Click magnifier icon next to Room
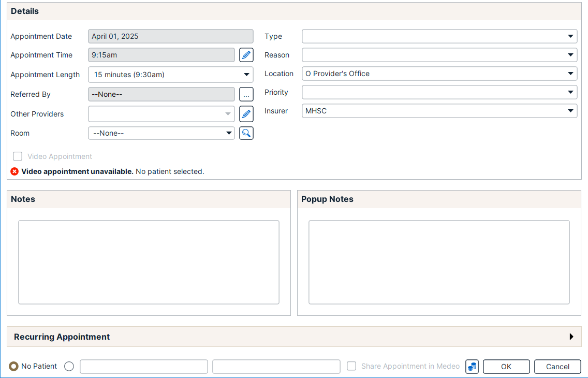Viewport: 588px width, 378px height. click(x=246, y=133)
